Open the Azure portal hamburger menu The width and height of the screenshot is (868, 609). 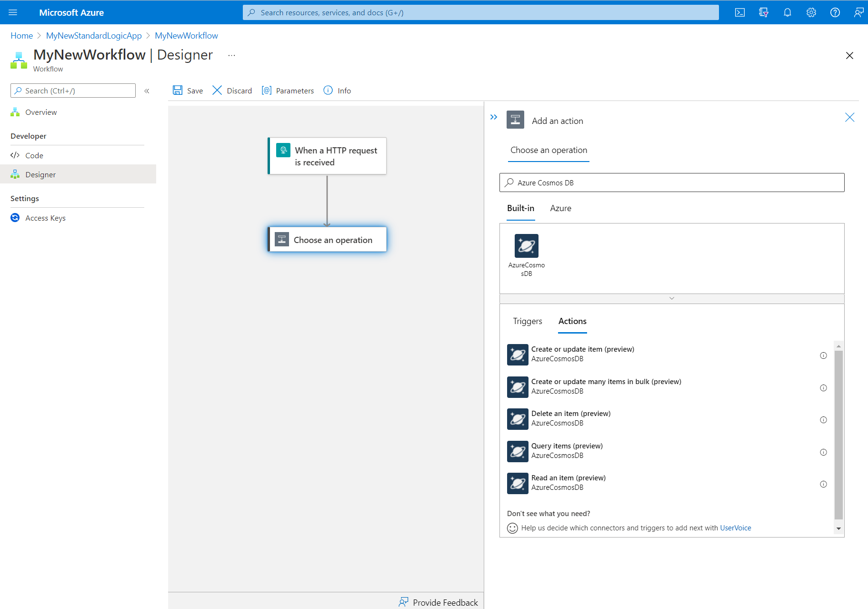point(13,12)
